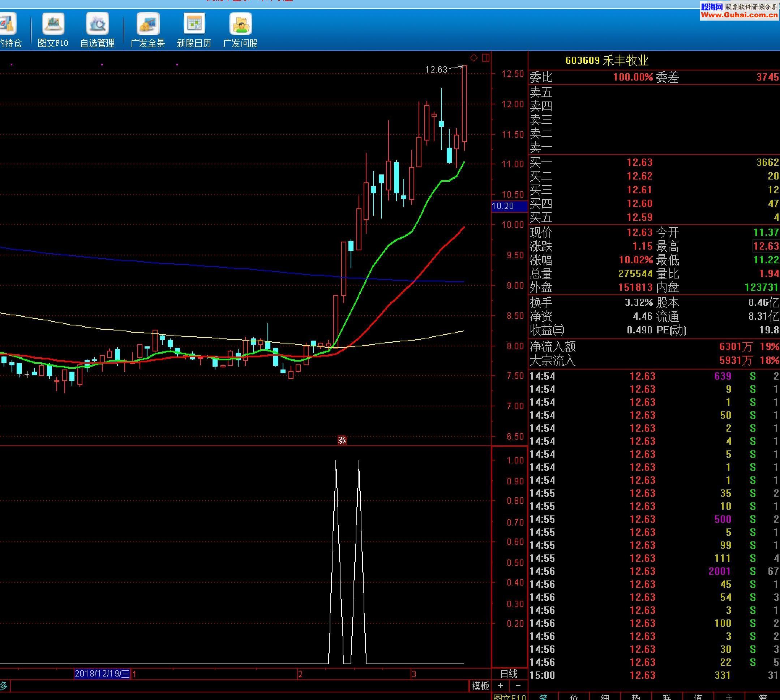Click the boxed 最高 value 12.63
The width and height of the screenshot is (780, 700).
click(766, 246)
